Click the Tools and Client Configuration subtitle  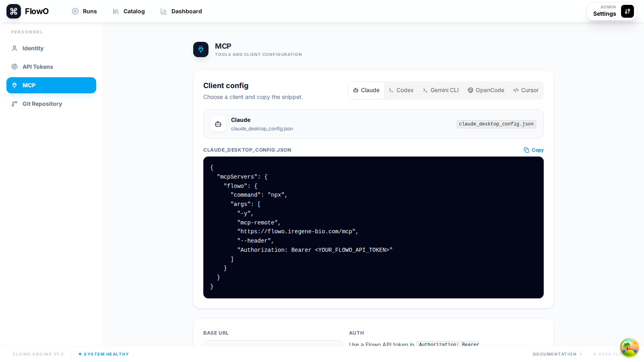[x=258, y=55]
